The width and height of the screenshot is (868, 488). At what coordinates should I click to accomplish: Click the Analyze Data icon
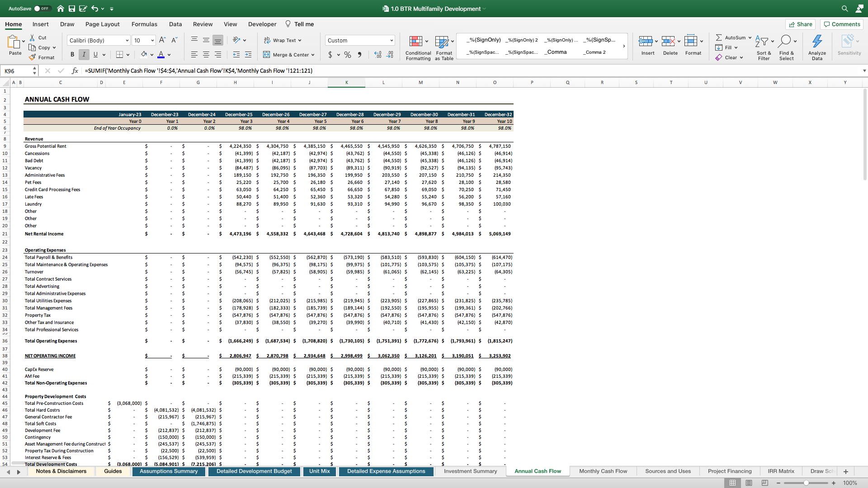pyautogui.click(x=817, y=41)
